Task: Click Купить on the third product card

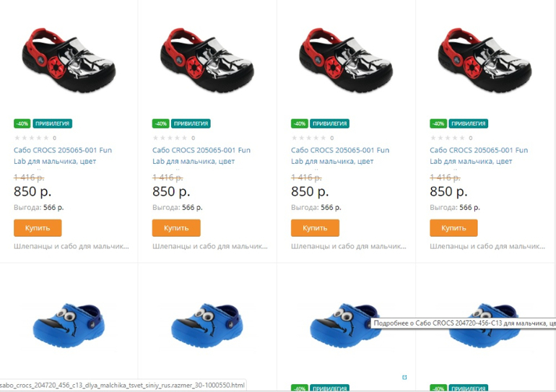Action: 315,228
